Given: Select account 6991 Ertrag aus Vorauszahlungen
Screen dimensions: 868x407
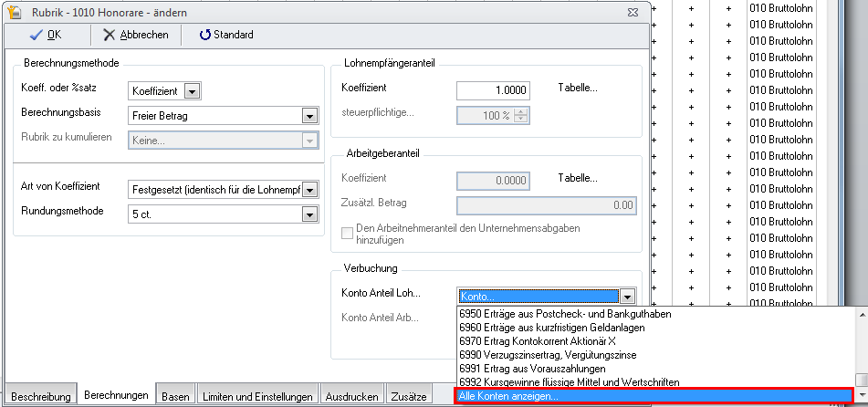Looking at the screenshot, I should point(532,369).
